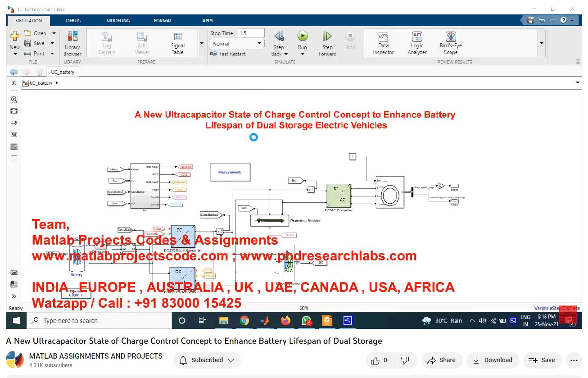Click UC_battery in the breadcrumb path
This screenshot has height=378, width=588.
(x=41, y=83)
